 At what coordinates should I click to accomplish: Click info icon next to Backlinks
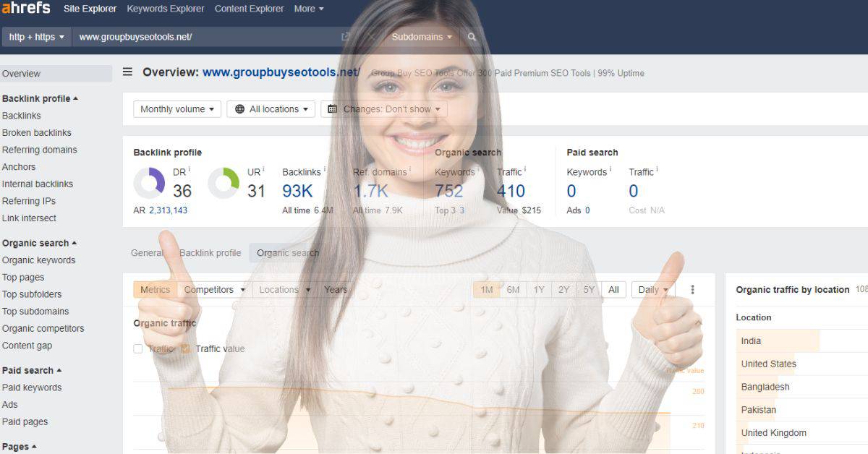tap(325, 170)
